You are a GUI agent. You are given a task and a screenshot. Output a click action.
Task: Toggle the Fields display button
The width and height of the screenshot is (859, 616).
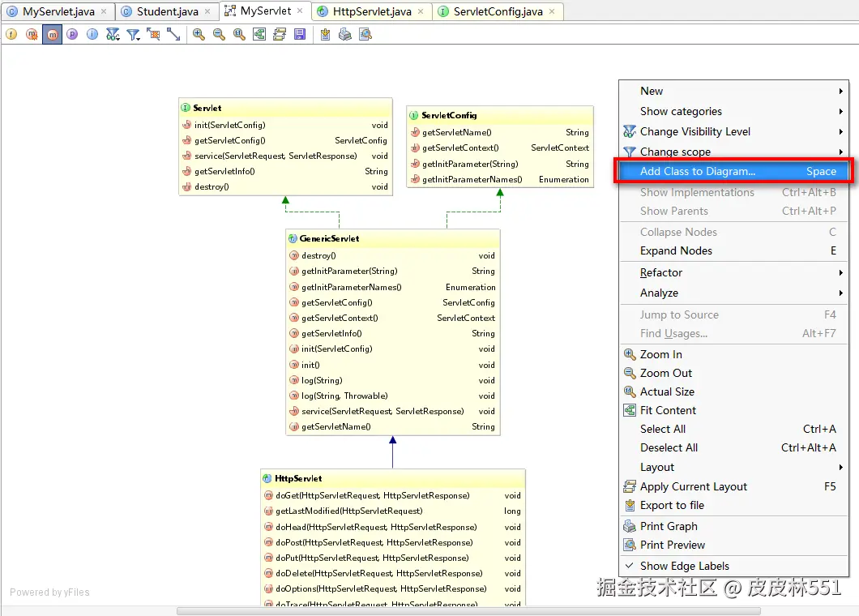(11, 35)
